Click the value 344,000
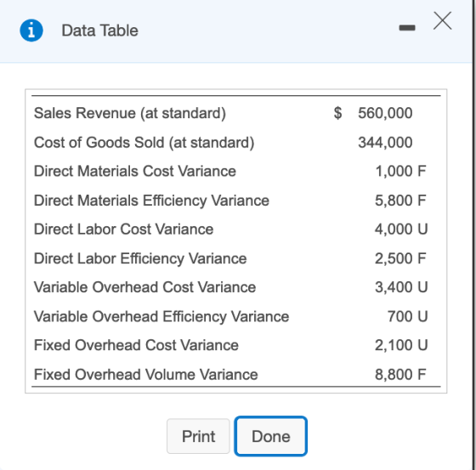 click(x=385, y=143)
